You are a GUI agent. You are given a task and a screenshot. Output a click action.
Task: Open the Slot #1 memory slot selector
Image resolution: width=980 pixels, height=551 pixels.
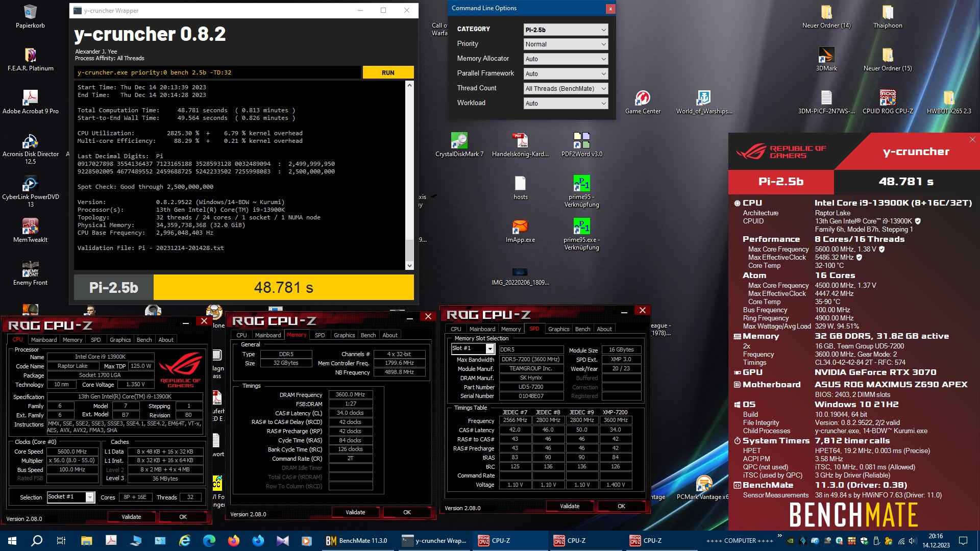pos(473,348)
